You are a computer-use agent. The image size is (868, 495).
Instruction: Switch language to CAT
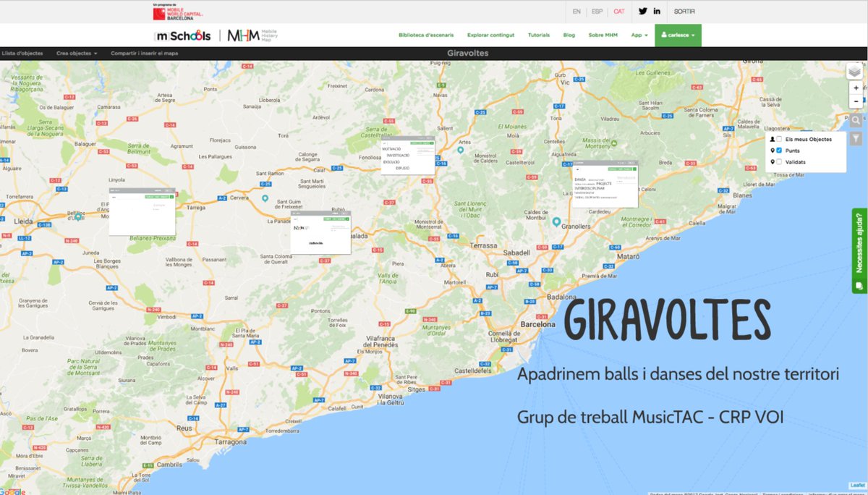(619, 12)
